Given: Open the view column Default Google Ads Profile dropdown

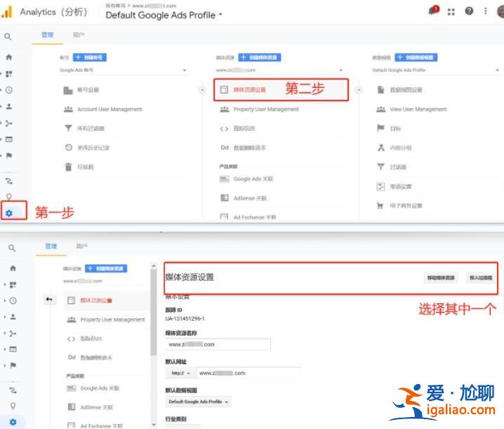Looking at the screenshot, I should click(435, 70).
